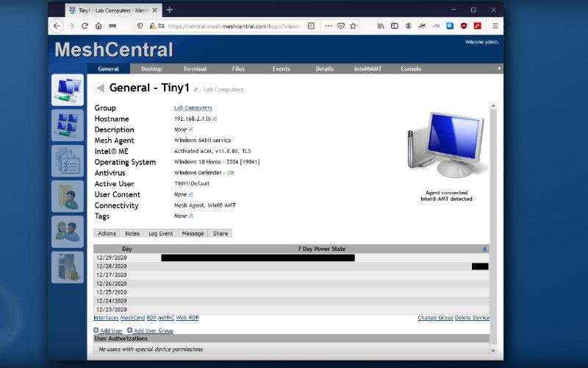The height and width of the screenshot is (368, 588).
Task: Edit the Hostname pencil icon
Action: pos(215,118)
